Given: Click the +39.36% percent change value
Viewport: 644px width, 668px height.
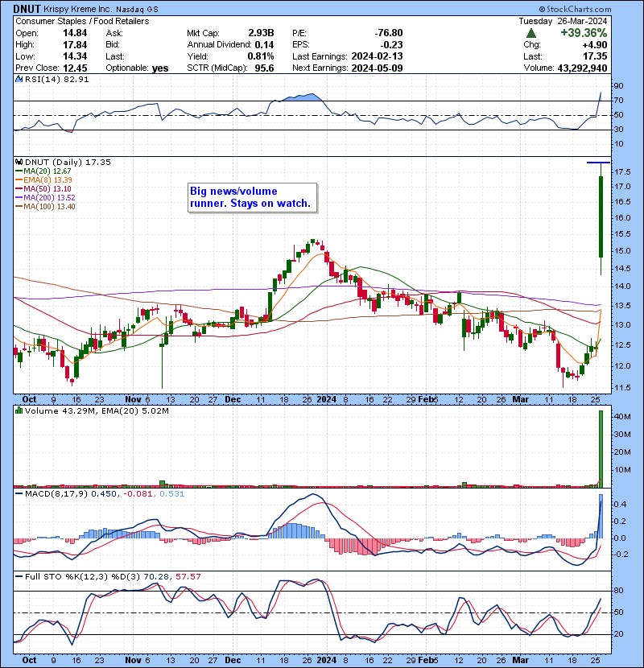Looking at the screenshot, I should coord(584,33).
